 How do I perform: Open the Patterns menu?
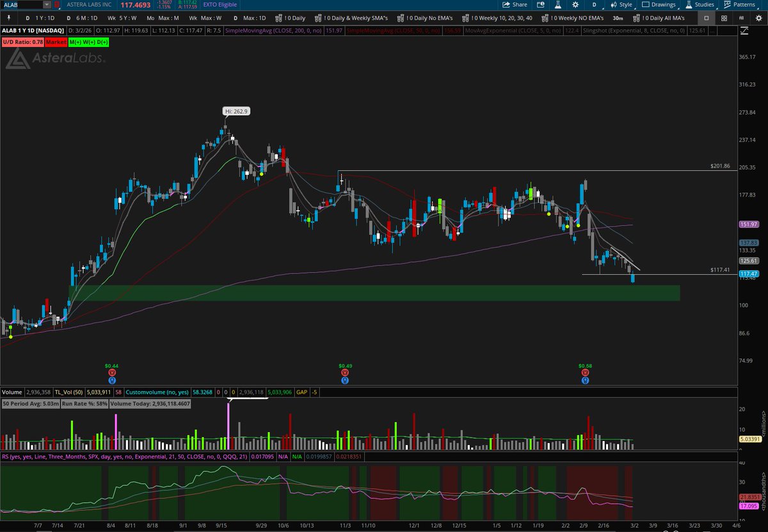point(739,4)
